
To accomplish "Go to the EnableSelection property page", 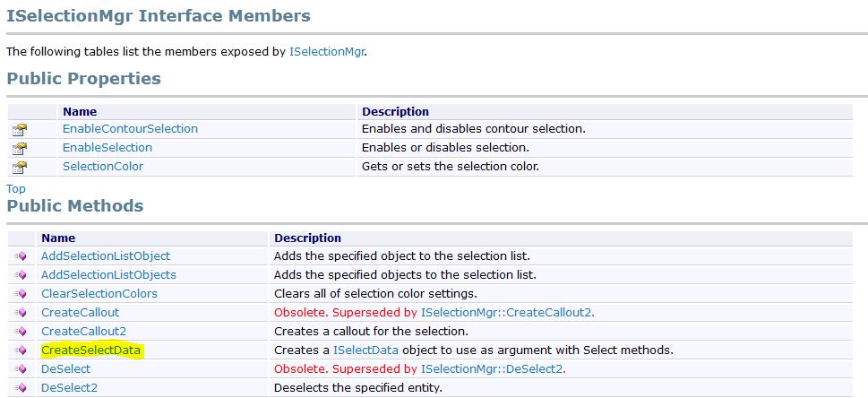I will click(107, 148).
